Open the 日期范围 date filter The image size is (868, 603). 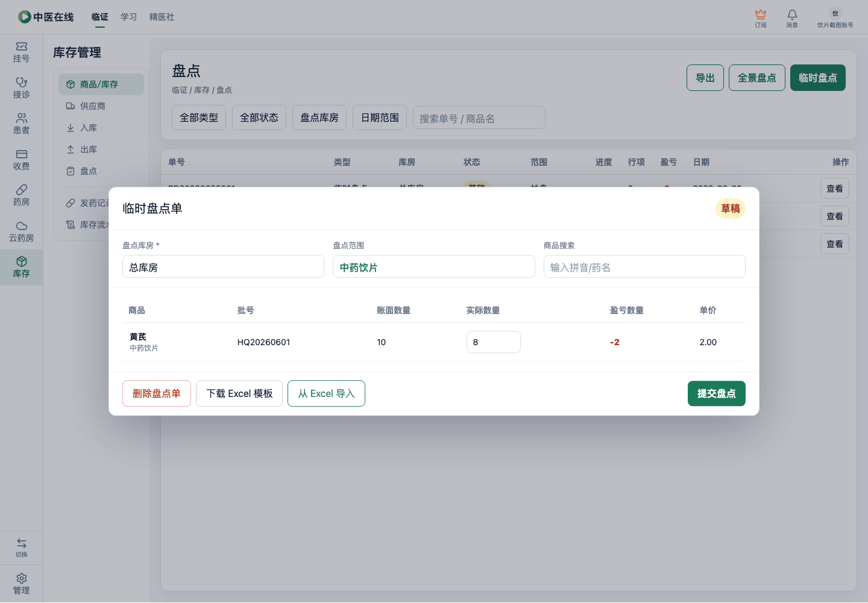click(x=380, y=117)
